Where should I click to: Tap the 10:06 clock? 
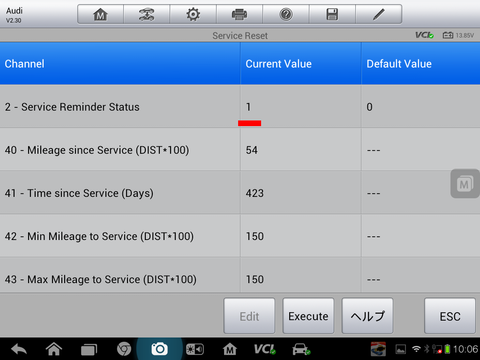465,349
